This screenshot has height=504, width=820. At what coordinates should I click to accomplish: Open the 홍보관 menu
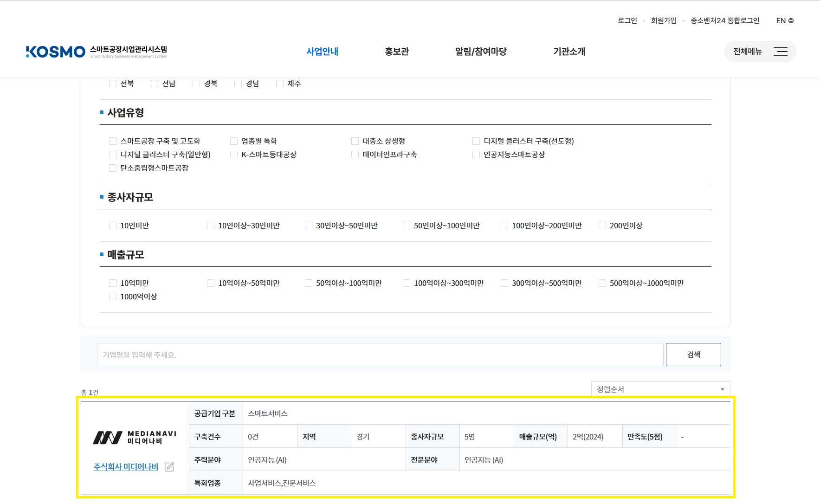coord(396,52)
